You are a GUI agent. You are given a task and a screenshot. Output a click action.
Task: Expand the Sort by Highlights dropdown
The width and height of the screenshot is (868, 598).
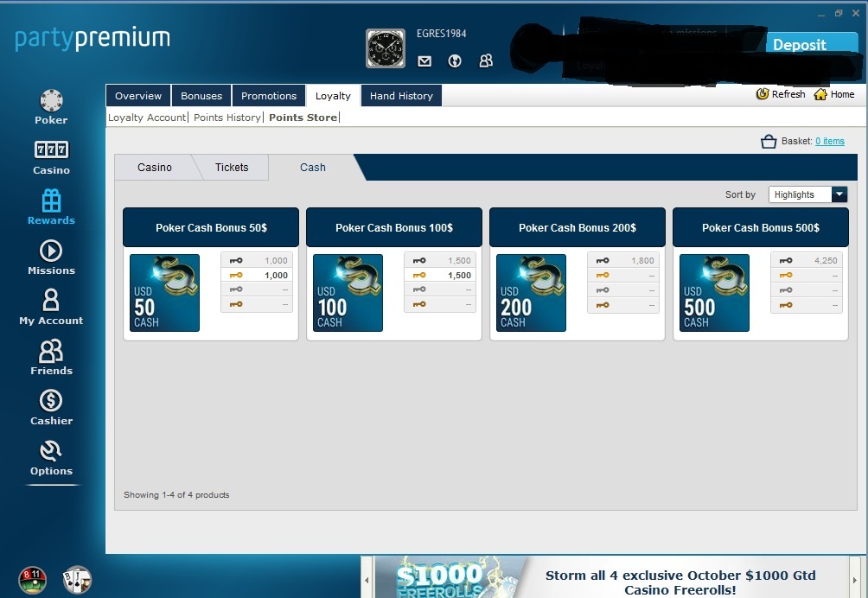(x=807, y=194)
